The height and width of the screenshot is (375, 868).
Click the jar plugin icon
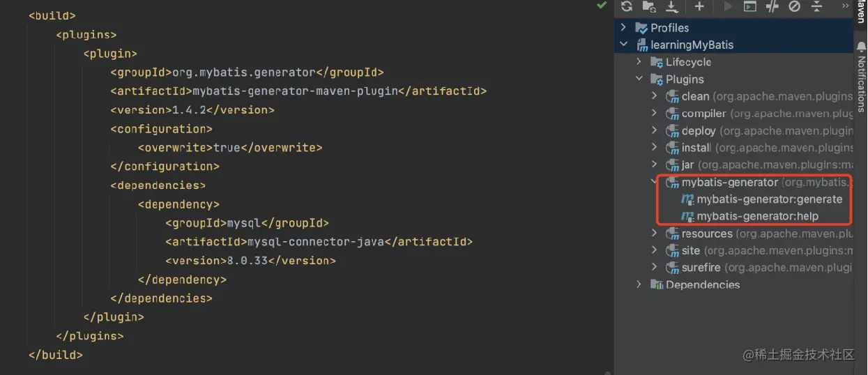tap(672, 164)
